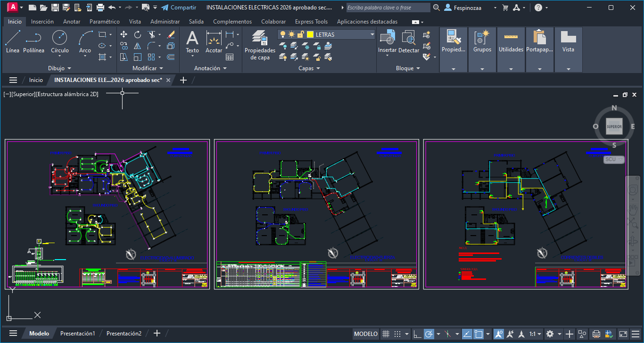Toggle snap mode in status bar
This screenshot has width=644, height=343.
[x=397, y=334]
